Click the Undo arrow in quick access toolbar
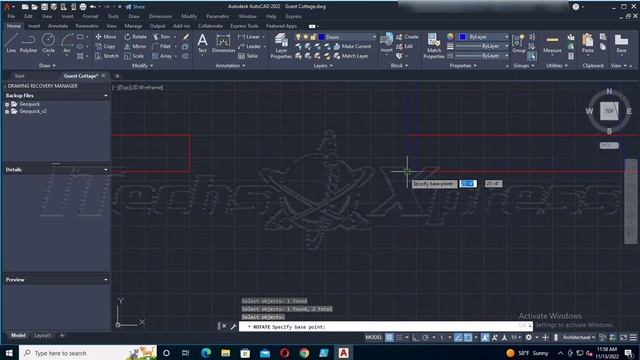Viewport: 640px width, 360px height. point(93,7)
